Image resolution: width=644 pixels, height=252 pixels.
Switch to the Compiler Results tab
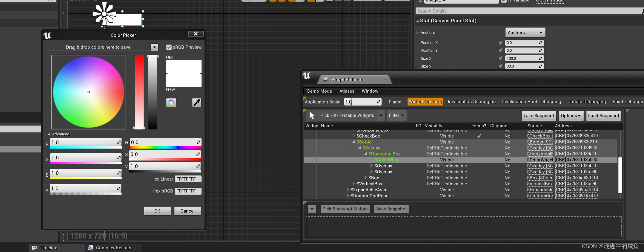[x=113, y=248]
